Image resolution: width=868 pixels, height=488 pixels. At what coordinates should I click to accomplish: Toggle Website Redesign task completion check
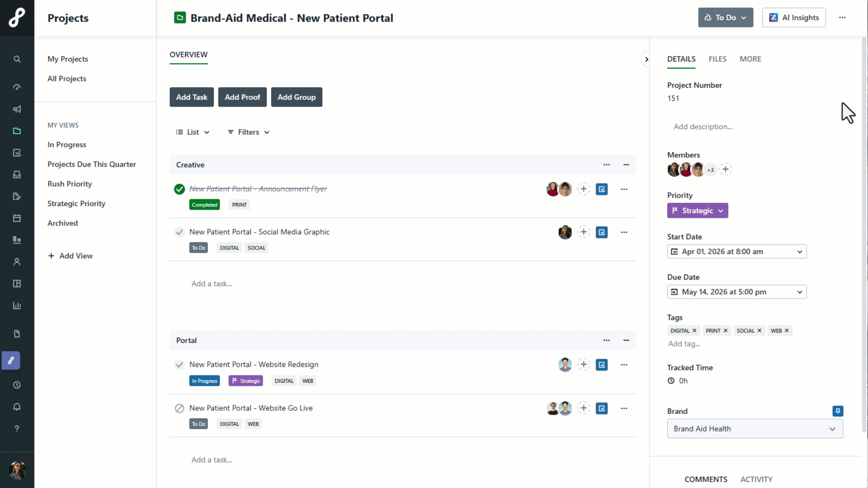point(179,365)
